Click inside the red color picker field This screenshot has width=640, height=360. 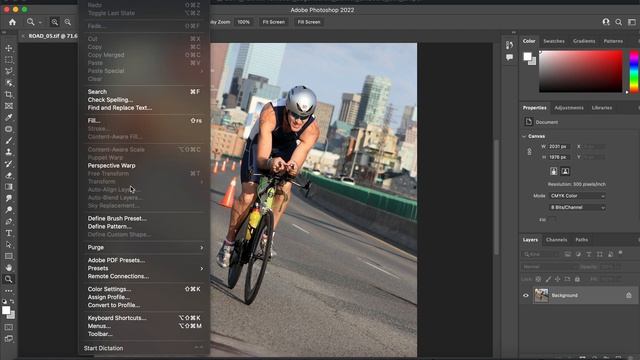pyautogui.click(x=581, y=71)
